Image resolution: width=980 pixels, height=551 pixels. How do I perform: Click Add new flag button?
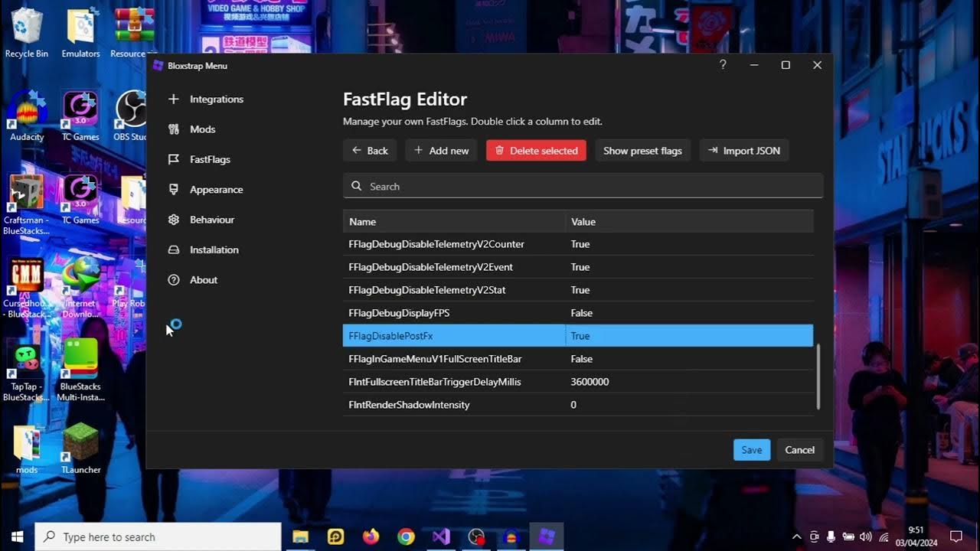(x=441, y=151)
